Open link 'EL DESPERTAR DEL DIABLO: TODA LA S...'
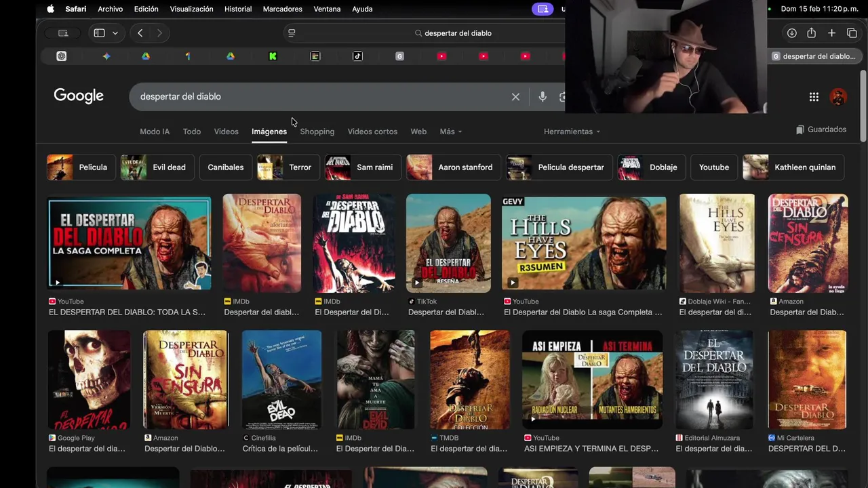 pyautogui.click(x=127, y=312)
